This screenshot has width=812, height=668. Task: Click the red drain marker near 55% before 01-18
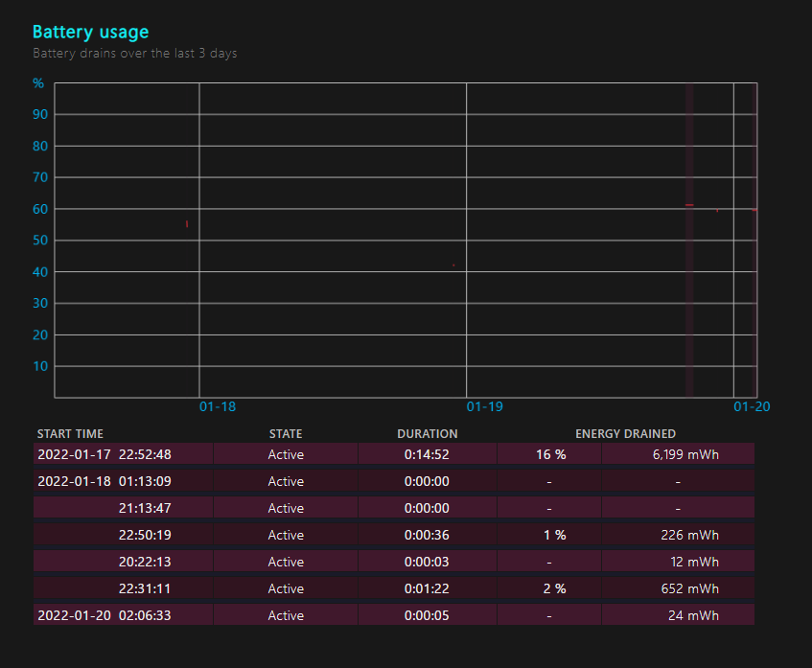coord(187,224)
